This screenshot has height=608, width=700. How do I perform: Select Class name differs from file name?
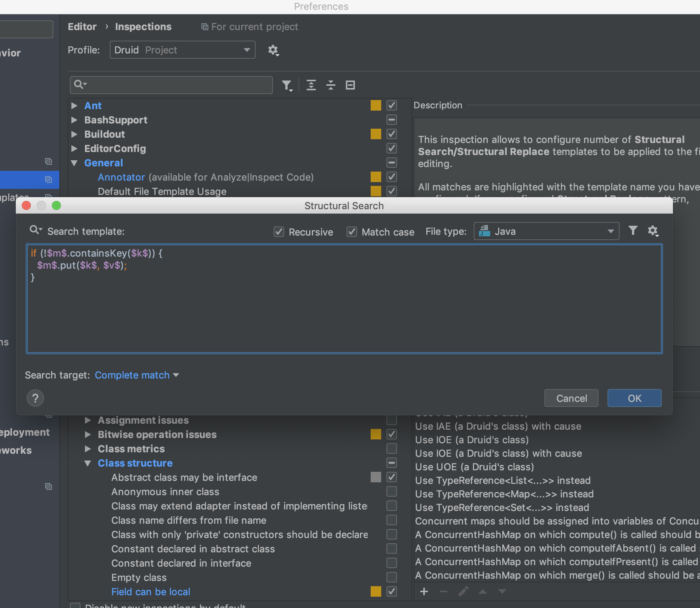coord(189,520)
